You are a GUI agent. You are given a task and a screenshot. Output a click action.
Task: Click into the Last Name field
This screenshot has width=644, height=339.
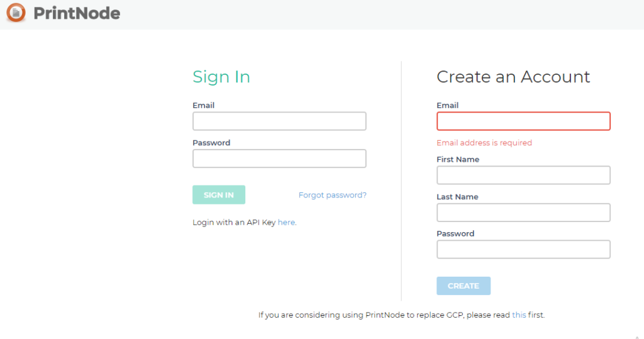click(523, 213)
